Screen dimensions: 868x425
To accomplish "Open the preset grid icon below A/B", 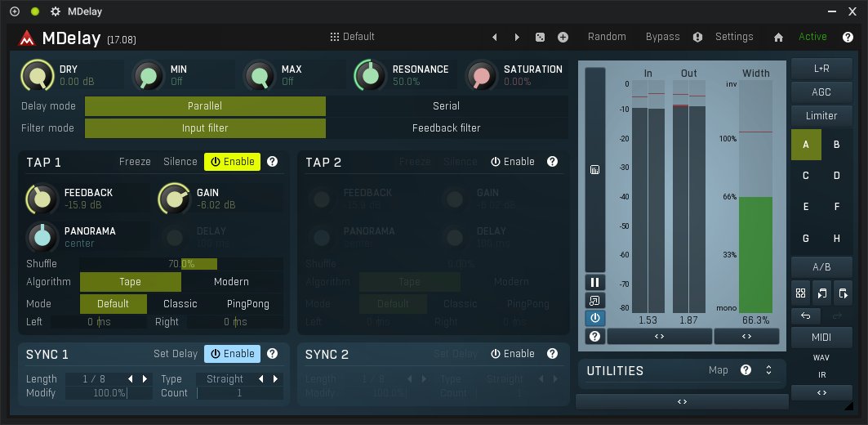I will [x=800, y=293].
